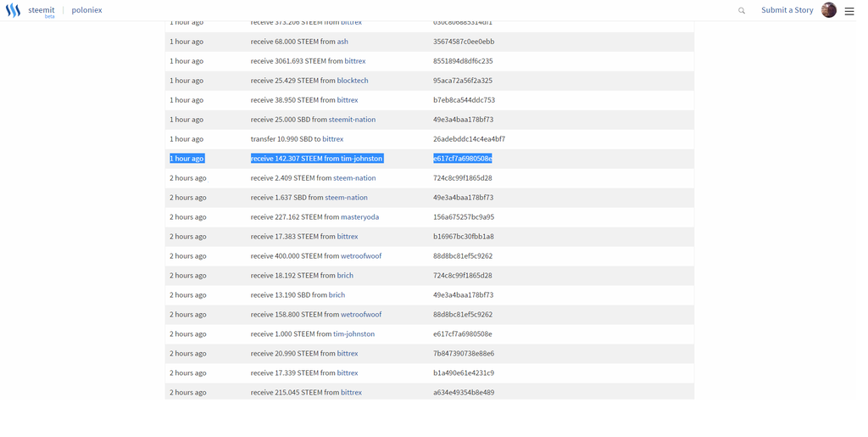This screenshot has width=868, height=437.
Task: Select memo 35674587c0ee0ebb
Action: [x=464, y=42]
